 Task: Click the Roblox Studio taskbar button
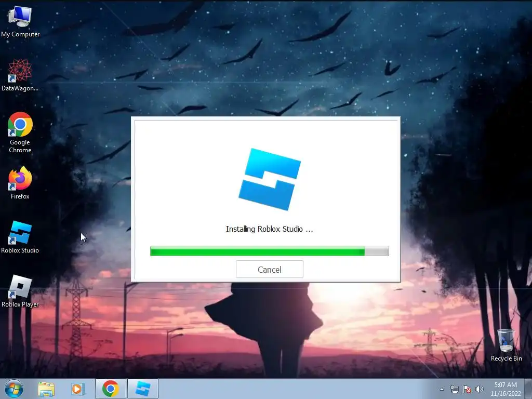[x=143, y=389]
